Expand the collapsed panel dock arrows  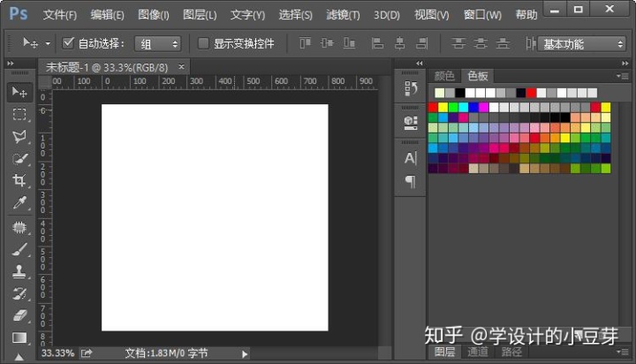tap(420, 64)
